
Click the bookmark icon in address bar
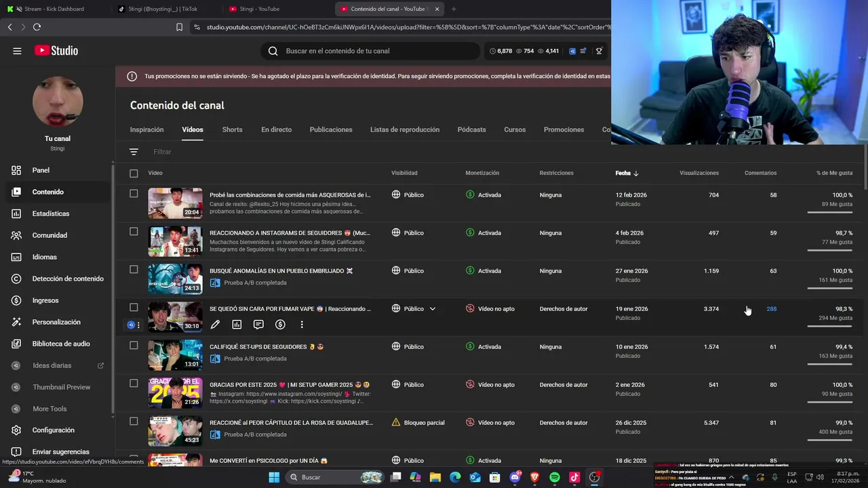(x=179, y=27)
